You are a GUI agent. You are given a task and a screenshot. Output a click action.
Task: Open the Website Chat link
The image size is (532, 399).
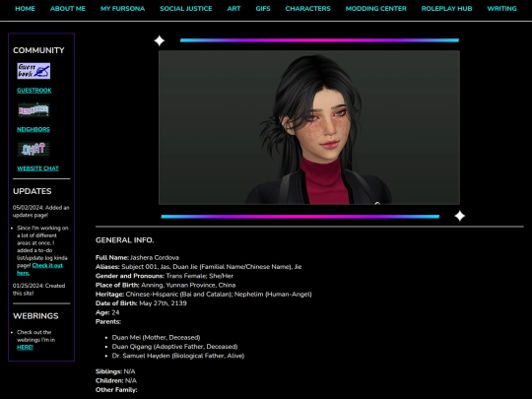pos(37,168)
